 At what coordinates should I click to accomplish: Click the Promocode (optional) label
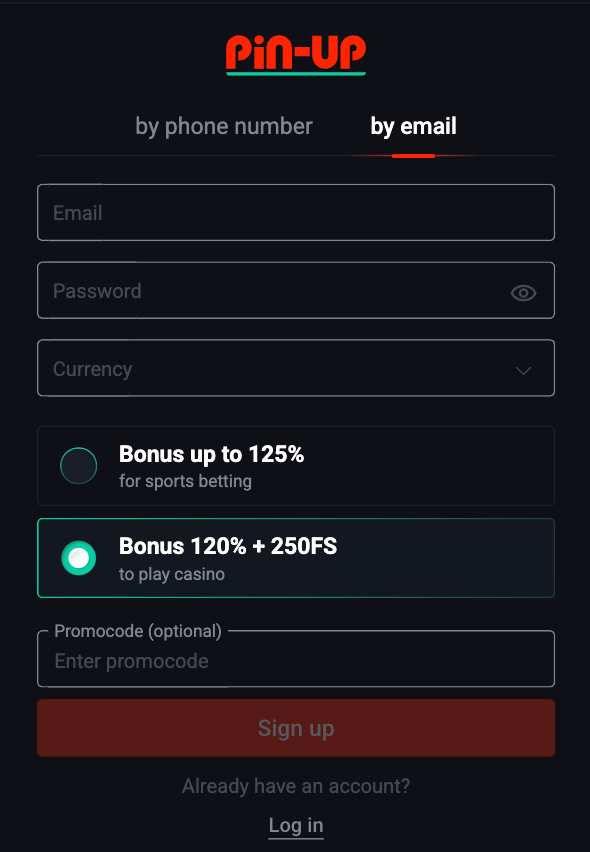(138, 631)
